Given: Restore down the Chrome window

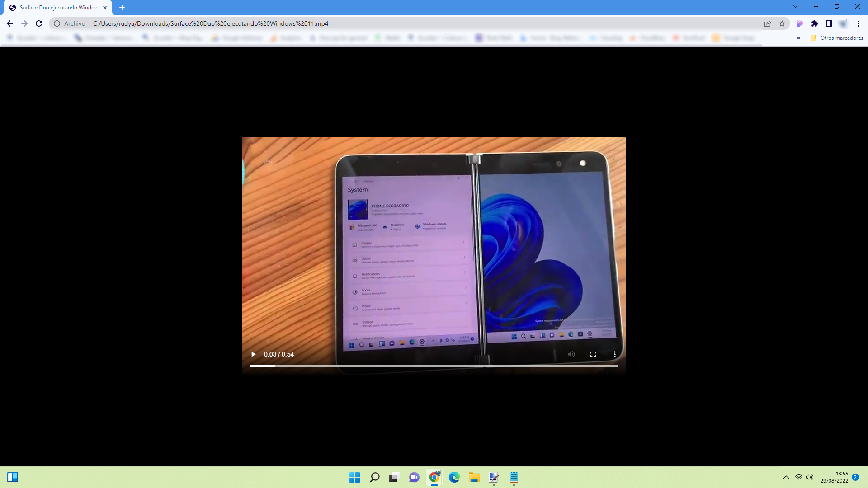Looking at the screenshot, I should [837, 7].
